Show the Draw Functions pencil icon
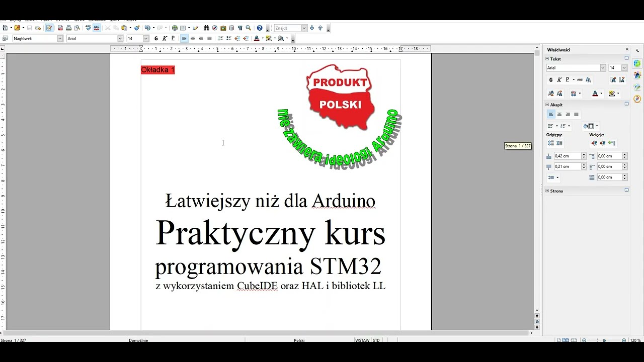Image resolution: width=644 pixels, height=362 pixels. coord(195,28)
